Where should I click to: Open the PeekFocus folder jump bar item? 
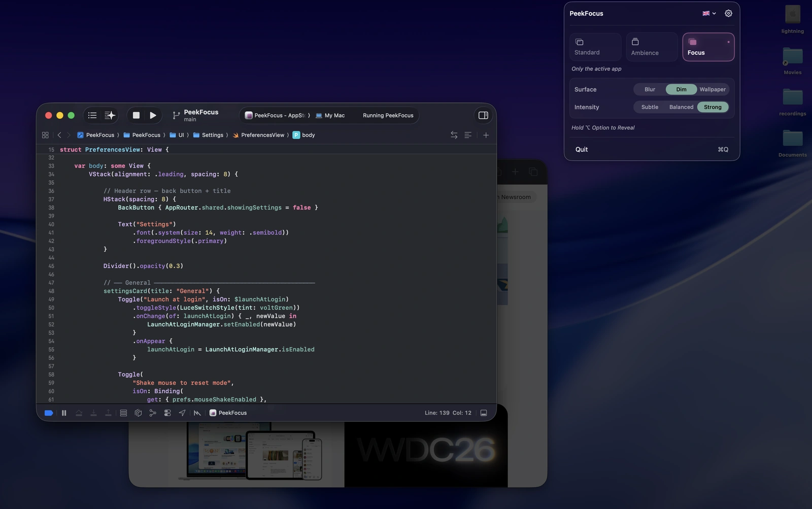(x=142, y=135)
